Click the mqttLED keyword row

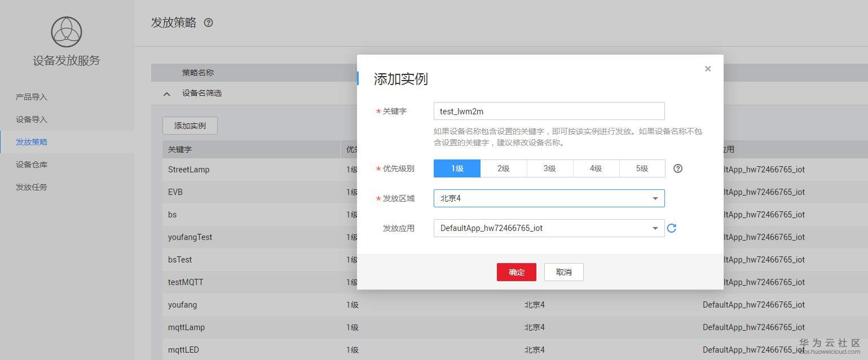pyautogui.click(x=184, y=350)
